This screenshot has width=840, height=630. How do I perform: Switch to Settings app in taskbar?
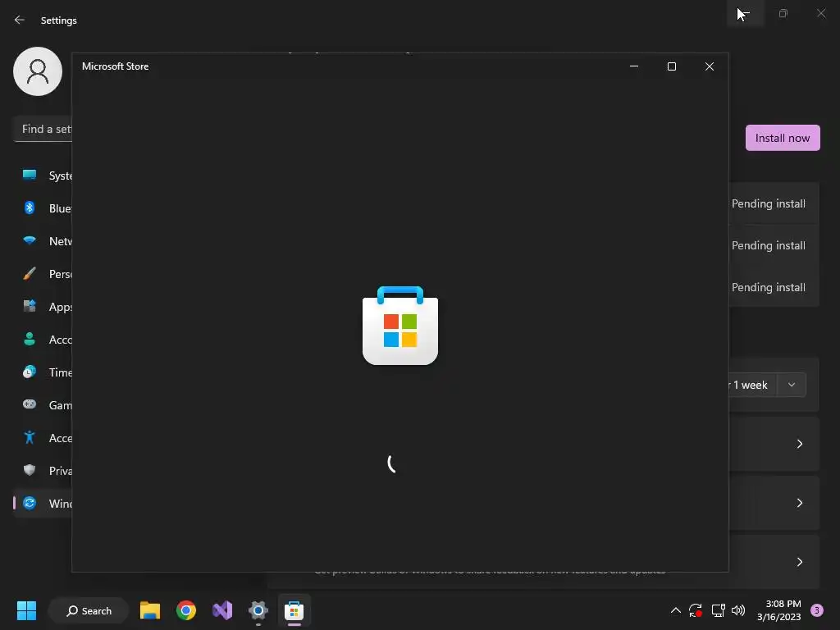point(258,610)
